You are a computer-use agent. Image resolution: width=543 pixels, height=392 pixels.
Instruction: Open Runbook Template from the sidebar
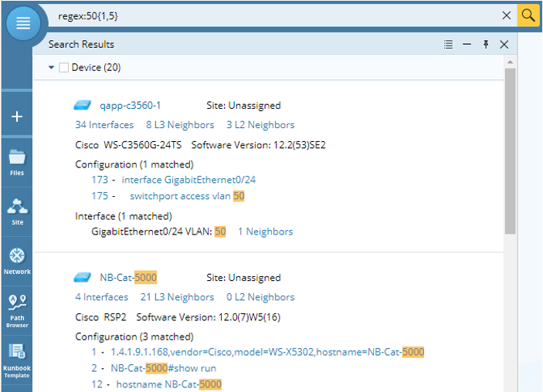(17, 360)
